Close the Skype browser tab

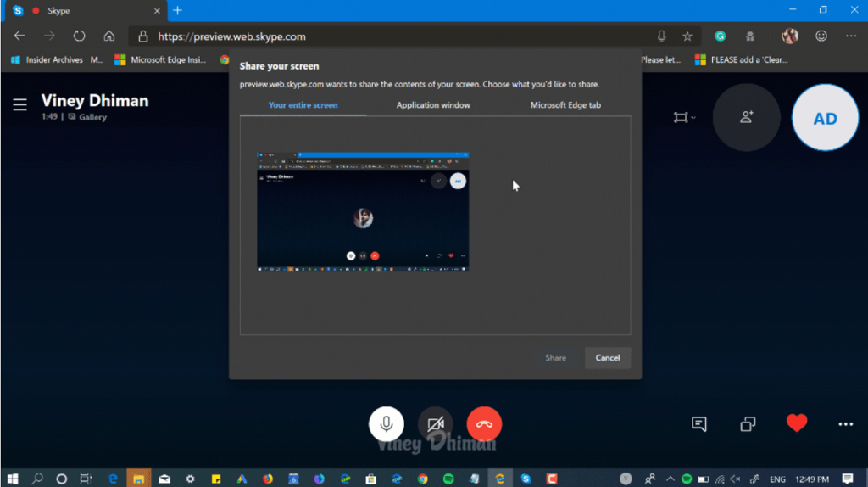[x=157, y=11]
